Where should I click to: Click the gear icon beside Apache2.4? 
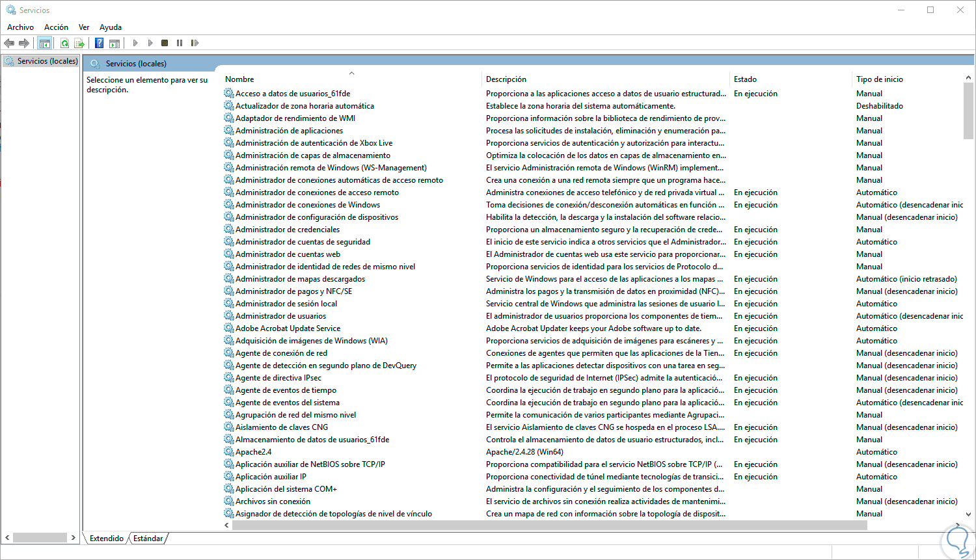(229, 451)
